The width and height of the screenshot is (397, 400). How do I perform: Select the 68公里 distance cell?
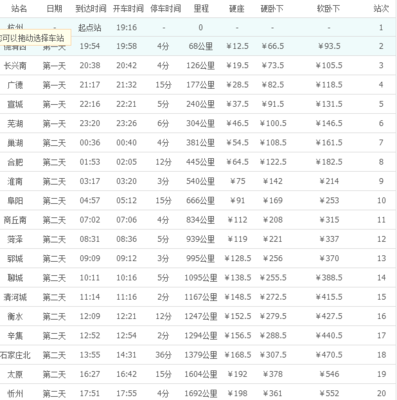200,46
